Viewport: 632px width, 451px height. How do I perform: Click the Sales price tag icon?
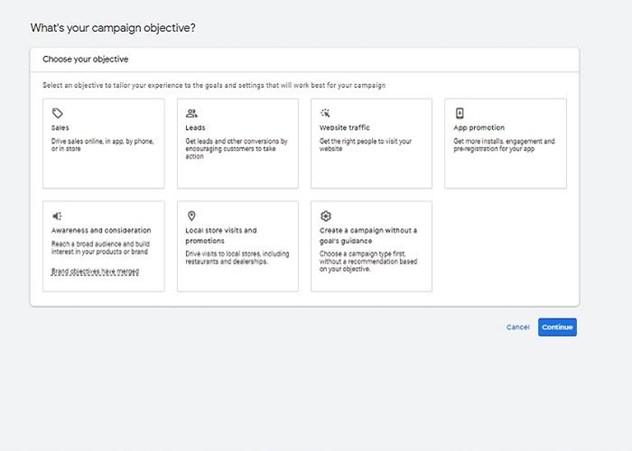pyautogui.click(x=57, y=114)
